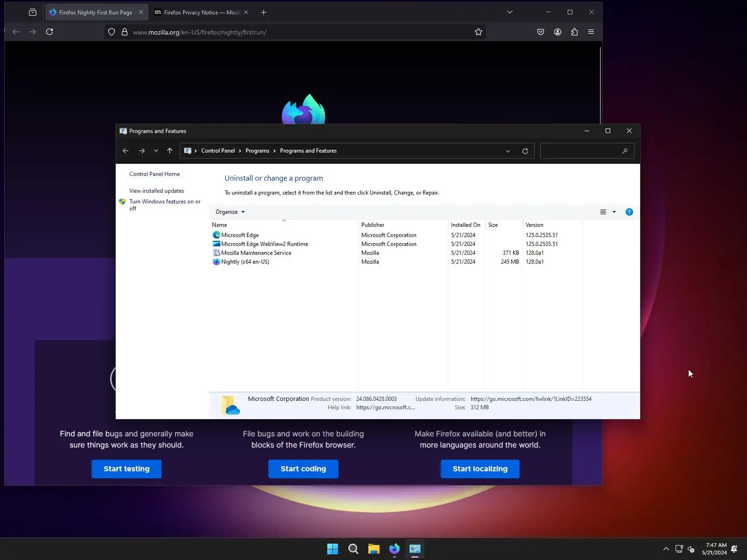Screen dimensions: 747x560
Task: Open Firefox tracking protection shield icon
Action: [x=112, y=32]
